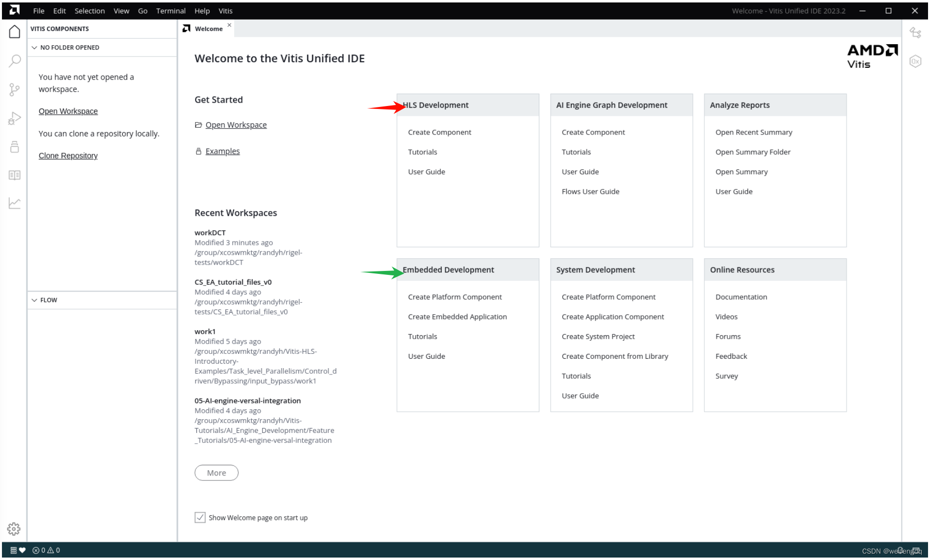The image size is (930, 560).
Task: Click the Examples link under Get Started
Action: 223,152
